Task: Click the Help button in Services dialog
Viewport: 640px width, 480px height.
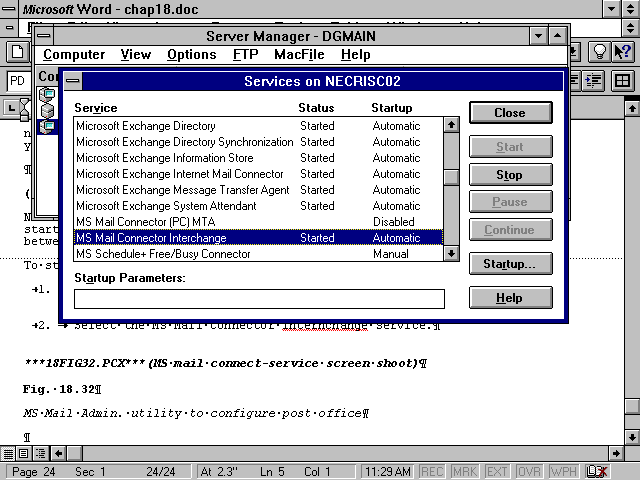Action: pos(511,298)
